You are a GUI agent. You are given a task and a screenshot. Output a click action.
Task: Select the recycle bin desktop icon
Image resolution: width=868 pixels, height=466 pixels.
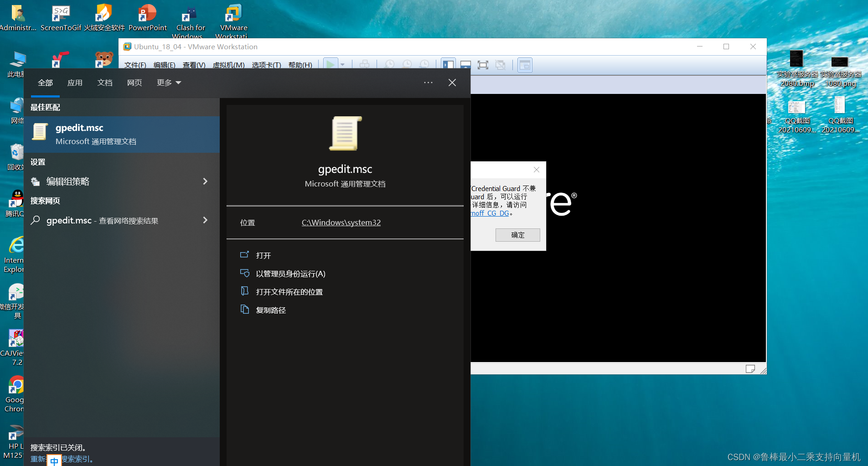point(15,157)
